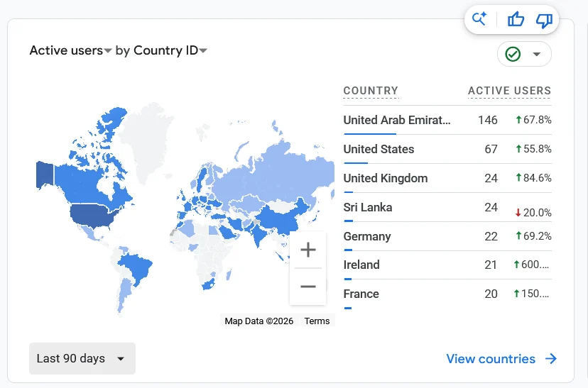The image size is (588, 388).
Task: Click the ACTIVE USERS column header
Action: [509, 91]
